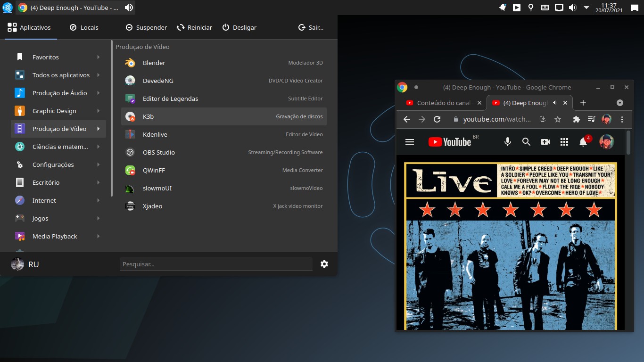Launch slowmoUI application

pyautogui.click(x=224, y=188)
